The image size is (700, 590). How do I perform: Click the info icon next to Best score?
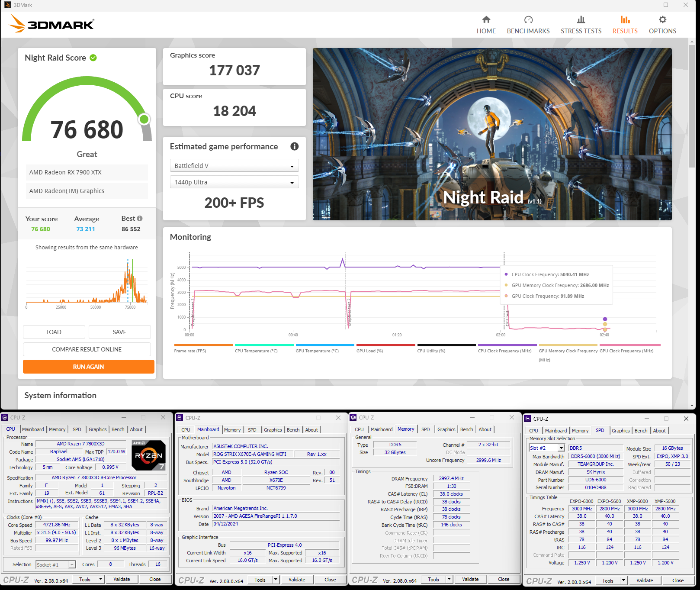[x=140, y=219]
